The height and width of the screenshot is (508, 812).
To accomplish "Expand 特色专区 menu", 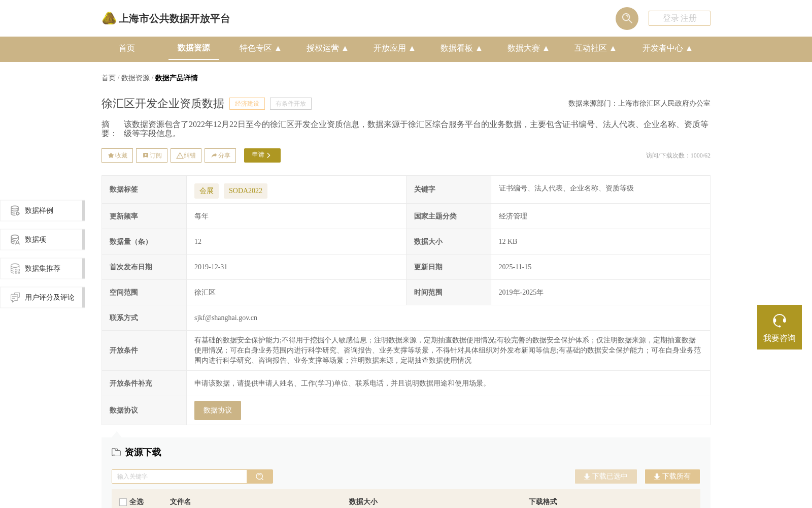I will pos(260,48).
